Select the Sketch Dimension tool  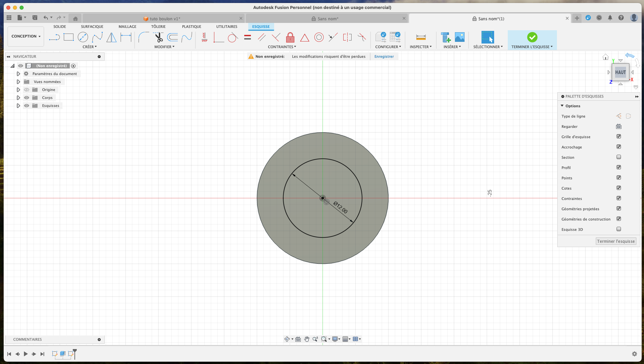pos(126,37)
